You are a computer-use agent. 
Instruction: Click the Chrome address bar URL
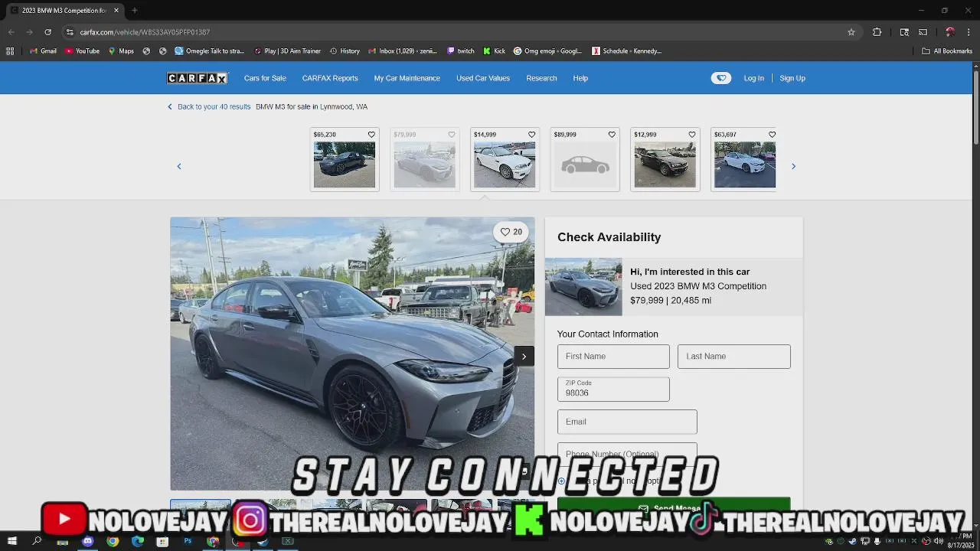(145, 32)
